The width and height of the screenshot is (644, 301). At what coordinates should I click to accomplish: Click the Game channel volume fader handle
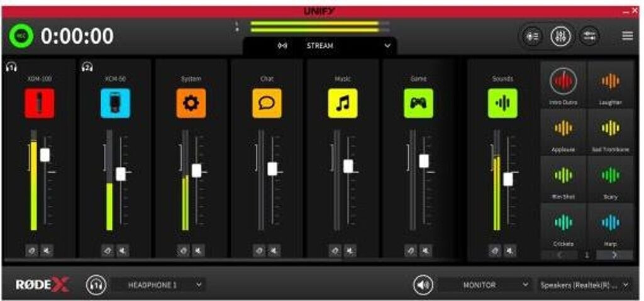[x=424, y=161]
